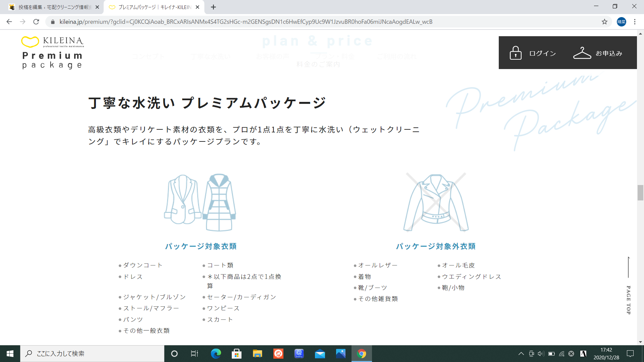This screenshot has width=644, height=362.
Task: Click the taskbar search box
Action: click(92, 354)
